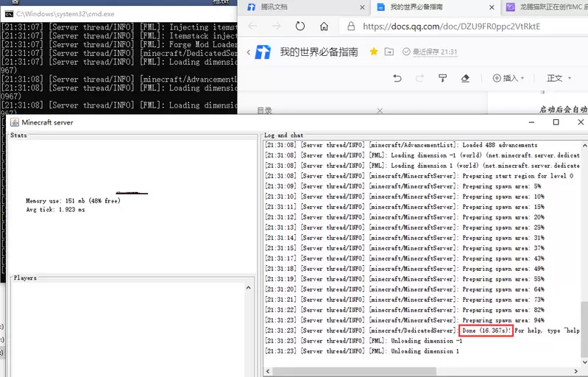Image resolution: width=588 pixels, height=377 pixels.
Task: Close the 目录 outline panel
Action: (x=380, y=110)
